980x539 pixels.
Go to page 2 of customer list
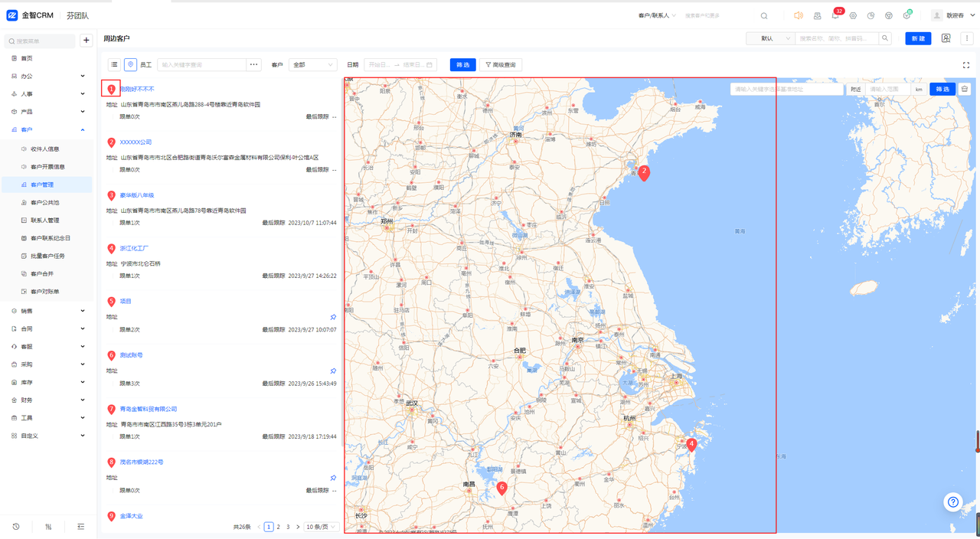(x=278, y=527)
